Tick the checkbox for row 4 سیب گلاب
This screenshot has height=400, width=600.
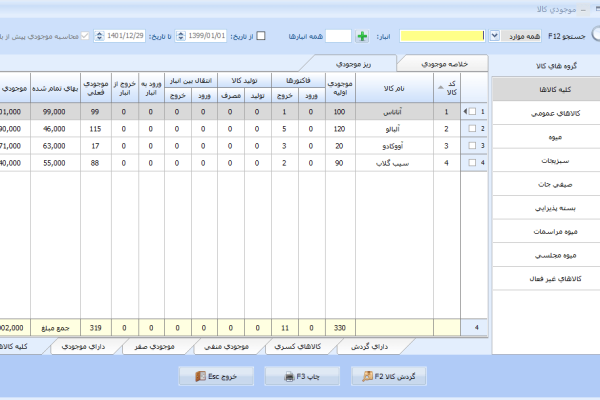(x=472, y=163)
